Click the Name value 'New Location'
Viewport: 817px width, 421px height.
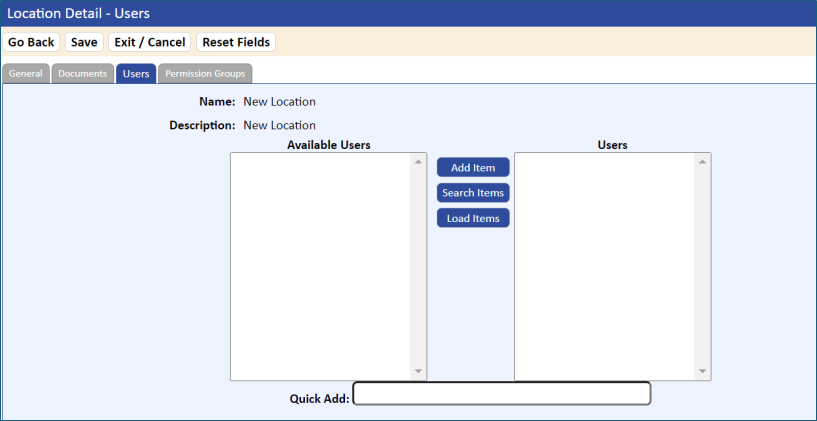pos(279,102)
